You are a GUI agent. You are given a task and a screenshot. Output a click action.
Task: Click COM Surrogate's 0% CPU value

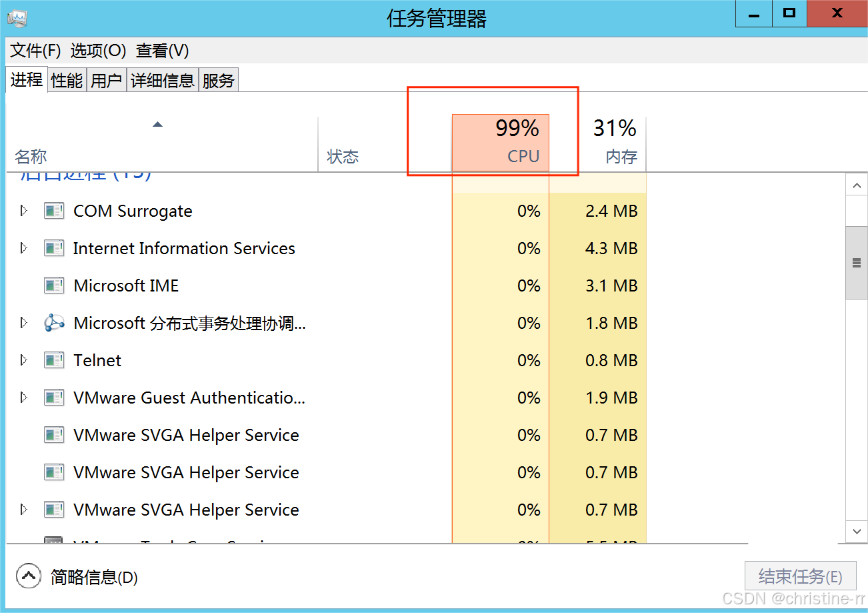[529, 211]
